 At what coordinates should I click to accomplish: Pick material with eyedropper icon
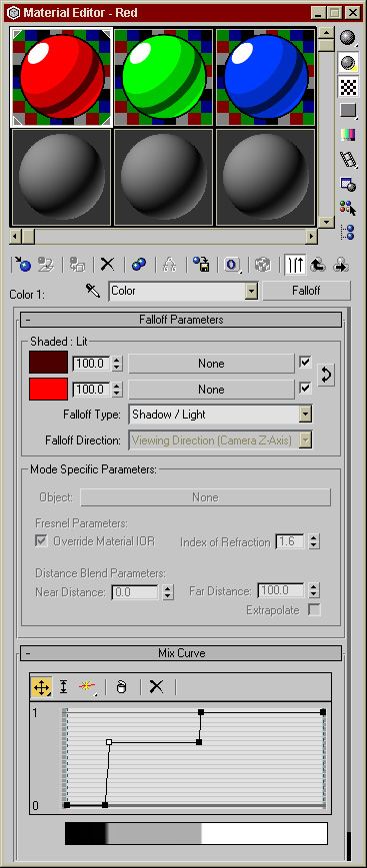tap(92, 290)
